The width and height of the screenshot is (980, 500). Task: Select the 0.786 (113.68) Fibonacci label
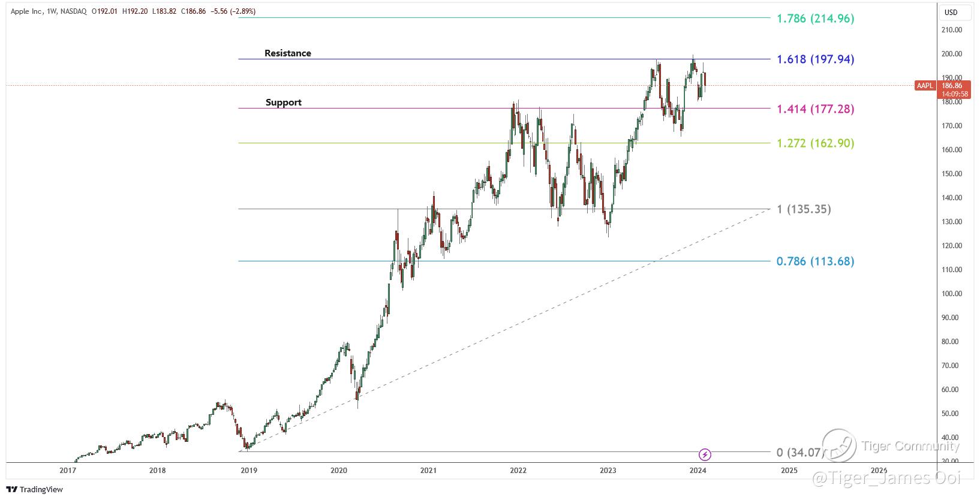tap(815, 261)
